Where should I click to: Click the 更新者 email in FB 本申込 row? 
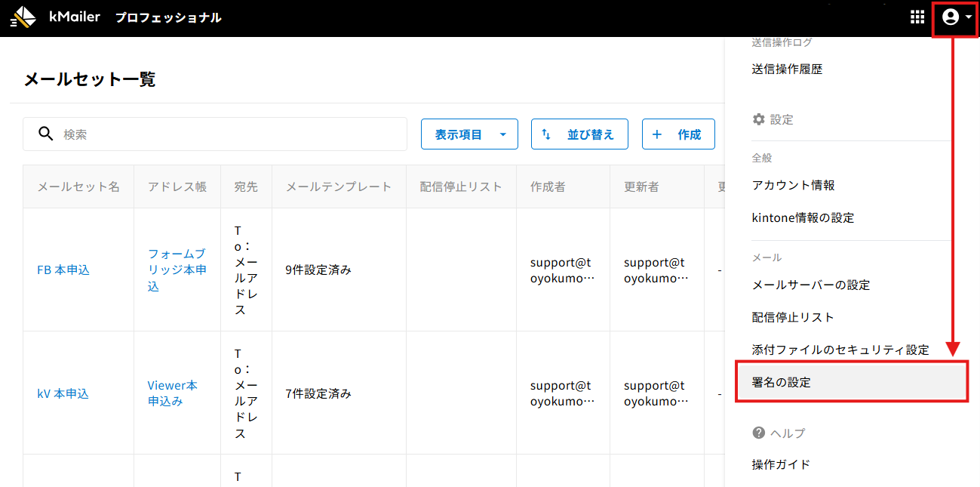[x=656, y=270]
